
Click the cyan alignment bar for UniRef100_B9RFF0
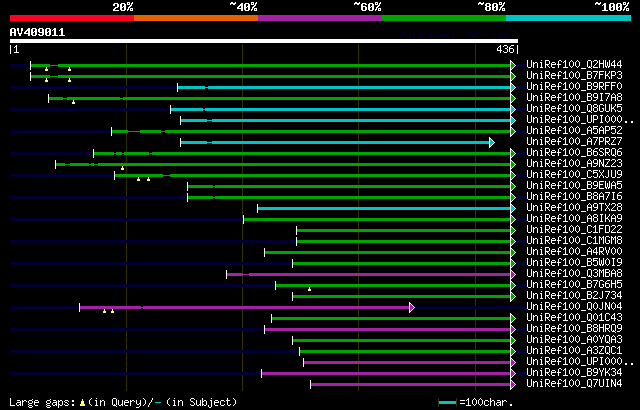click(344, 87)
